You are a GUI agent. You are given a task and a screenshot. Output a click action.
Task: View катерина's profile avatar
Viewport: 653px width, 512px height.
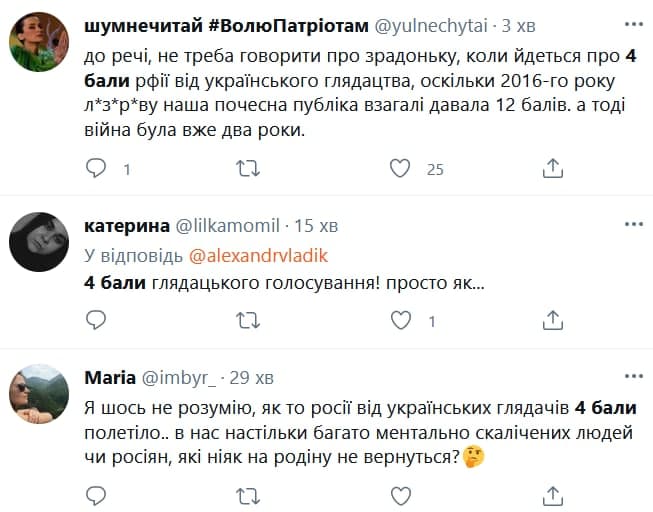(x=38, y=241)
